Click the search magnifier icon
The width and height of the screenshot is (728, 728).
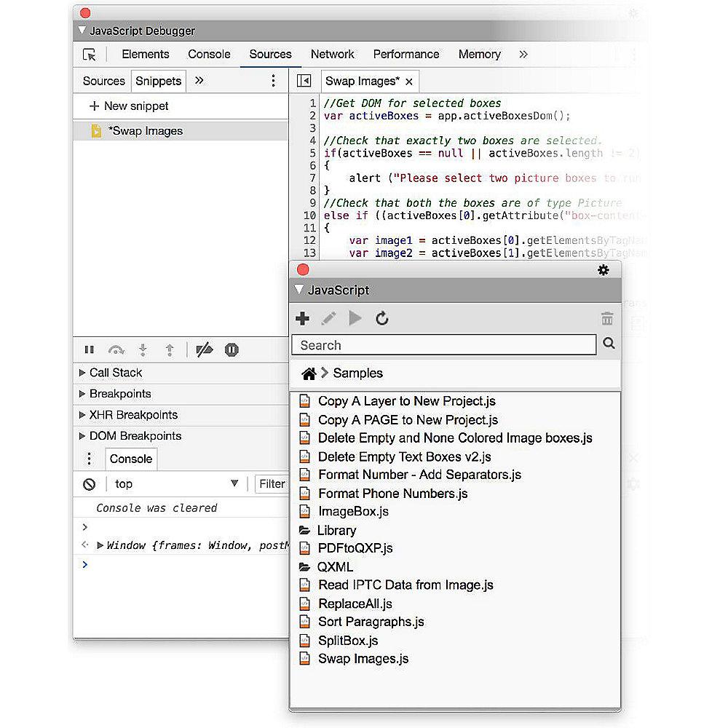tap(609, 344)
